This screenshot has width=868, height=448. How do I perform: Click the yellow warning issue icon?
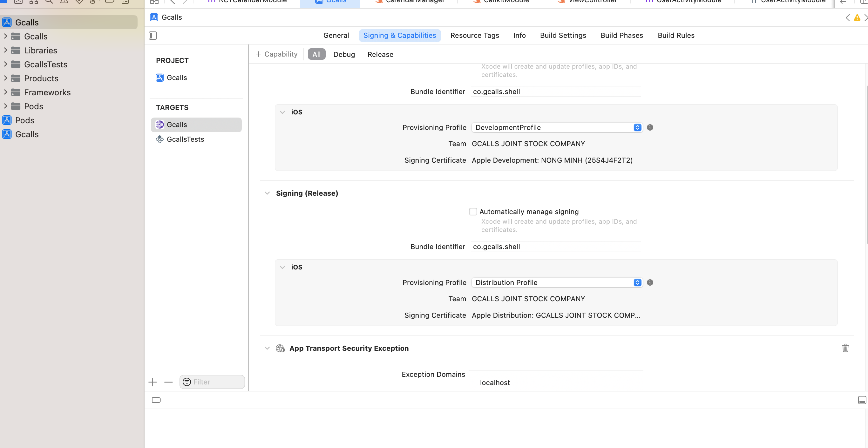pyautogui.click(x=857, y=17)
